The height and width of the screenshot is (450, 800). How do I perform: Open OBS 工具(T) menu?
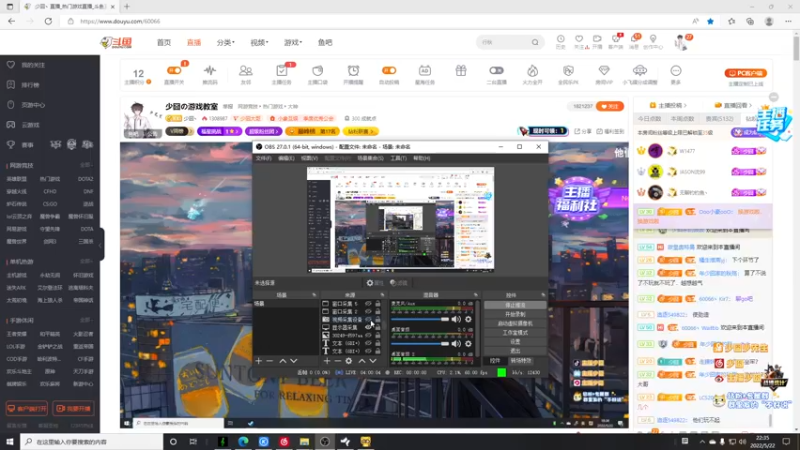click(x=398, y=158)
